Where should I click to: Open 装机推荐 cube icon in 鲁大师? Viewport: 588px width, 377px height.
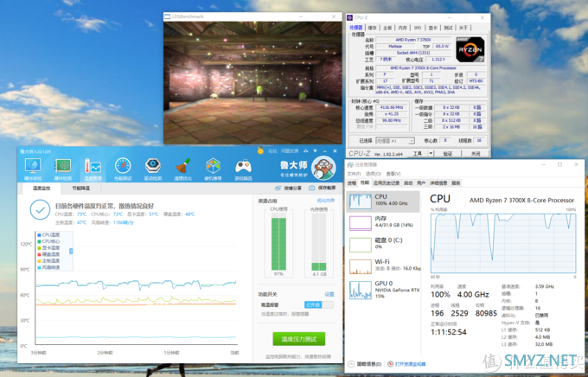tap(213, 165)
